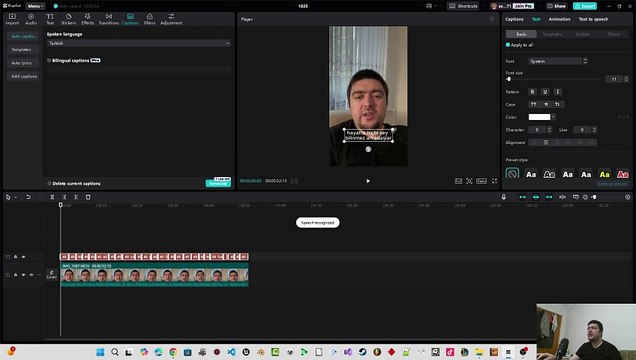Select the Bubble text sub-tab
The width and height of the screenshot is (636, 360).
click(583, 34)
